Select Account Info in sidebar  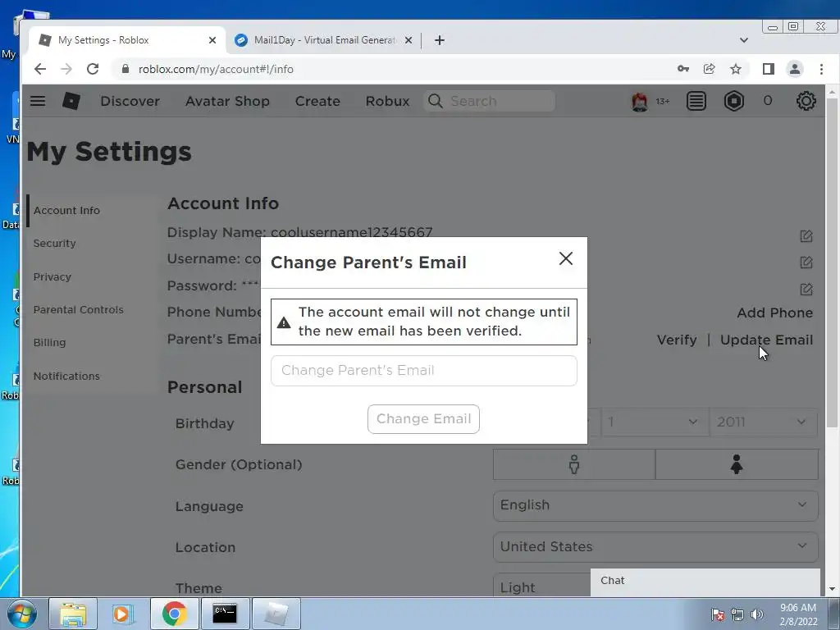coord(66,211)
